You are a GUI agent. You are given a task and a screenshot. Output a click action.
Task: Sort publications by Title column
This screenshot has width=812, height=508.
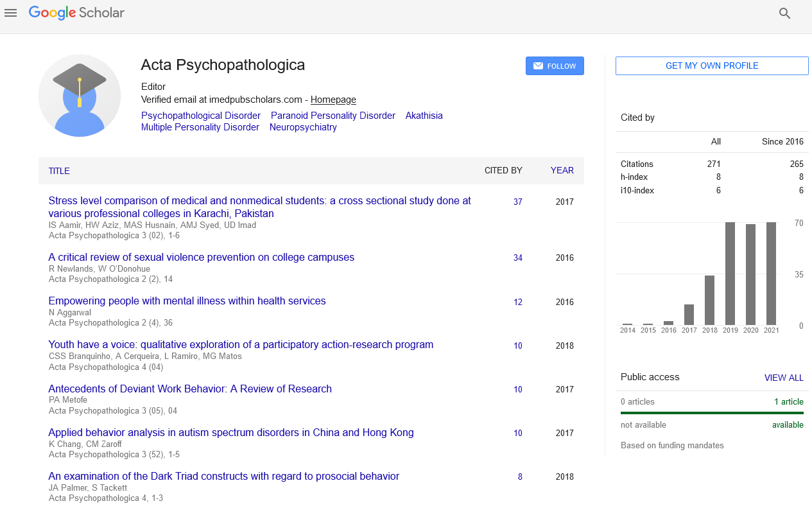(x=59, y=171)
